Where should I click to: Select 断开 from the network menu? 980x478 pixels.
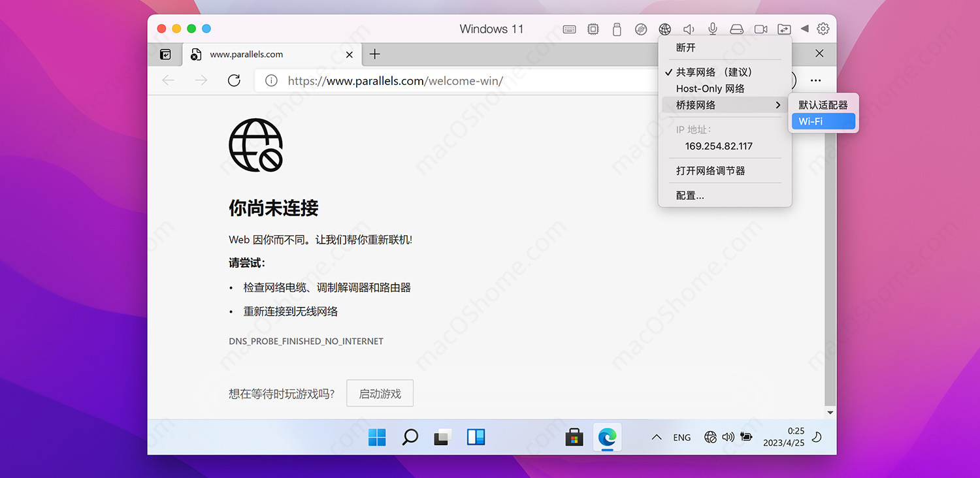687,47
